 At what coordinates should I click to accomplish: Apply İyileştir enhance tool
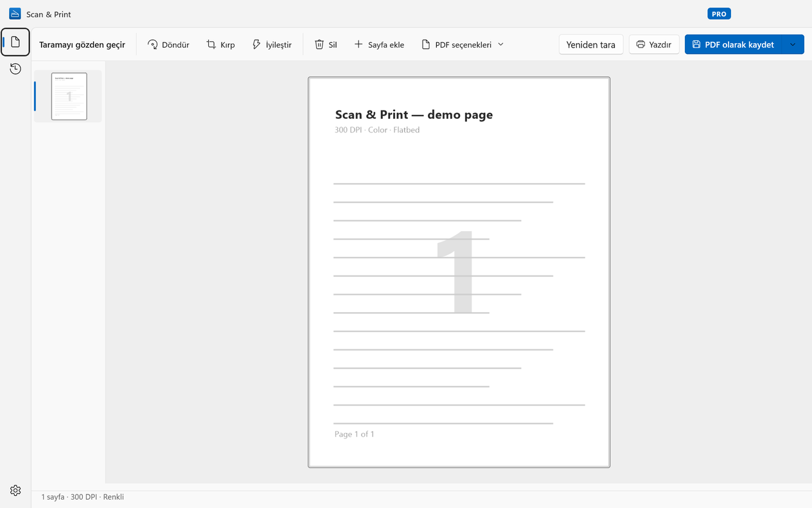coord(272,44)
